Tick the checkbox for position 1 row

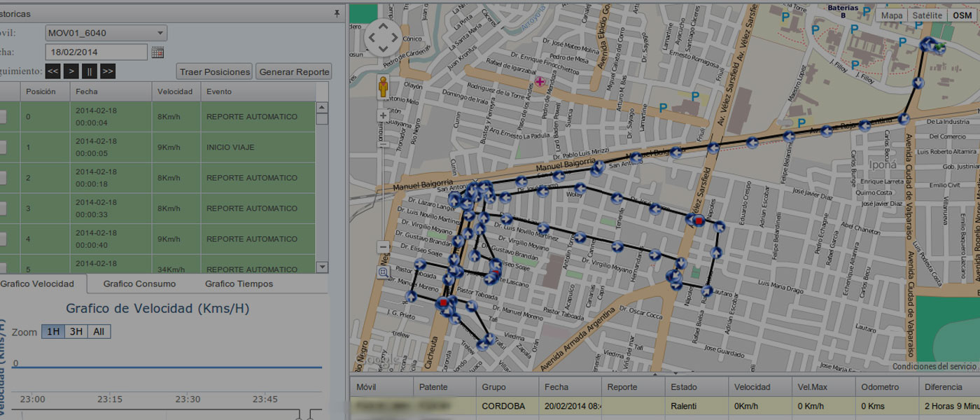(x=1, y=147)
